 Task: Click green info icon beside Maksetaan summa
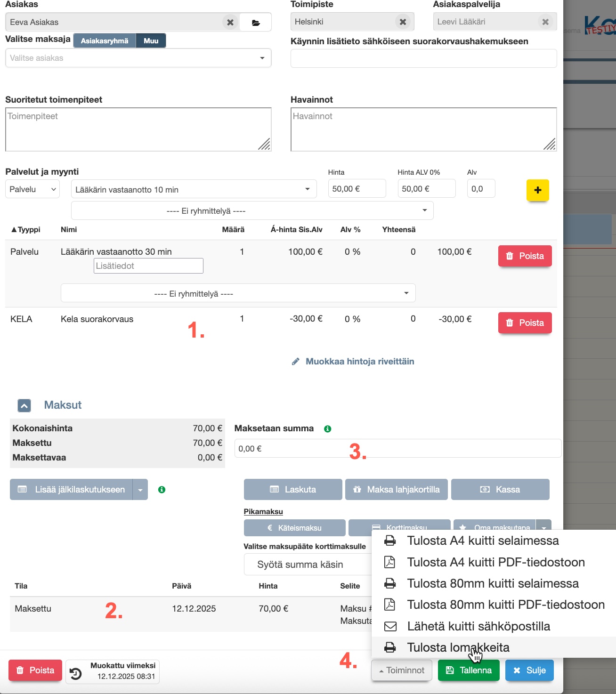(328, 429)
